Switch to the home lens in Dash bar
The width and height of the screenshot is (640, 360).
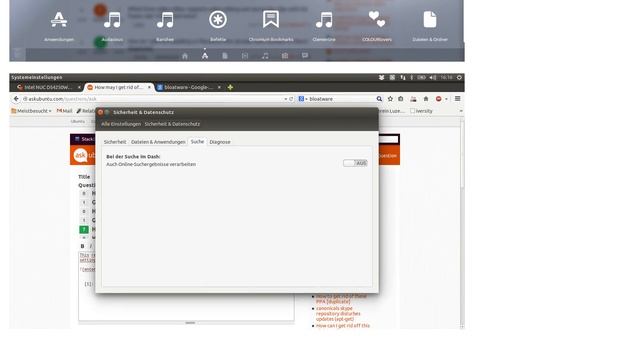coord(185,56)
